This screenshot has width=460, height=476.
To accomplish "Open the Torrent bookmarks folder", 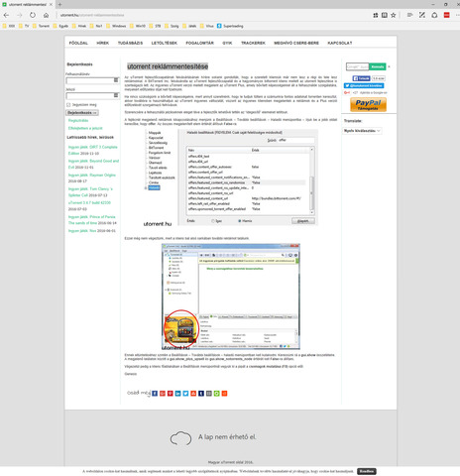I will coord(41,26).
